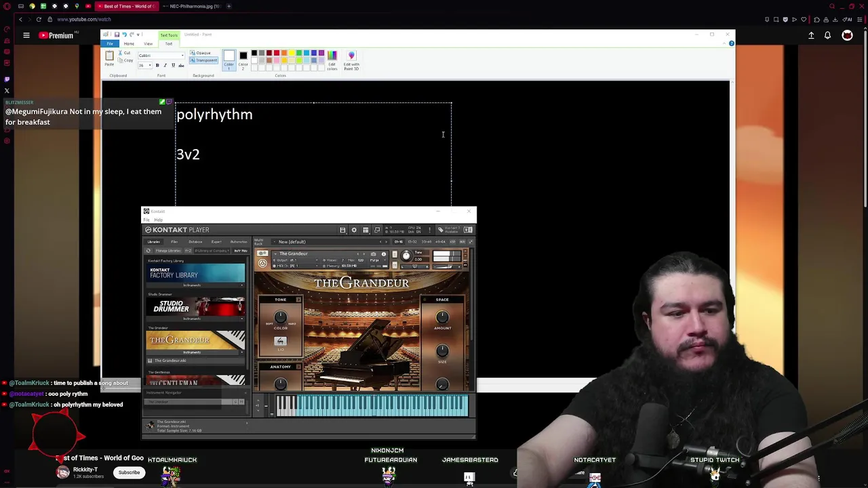
Task: Open the Purge dropdown menu
Action: [x=378, y=260]
